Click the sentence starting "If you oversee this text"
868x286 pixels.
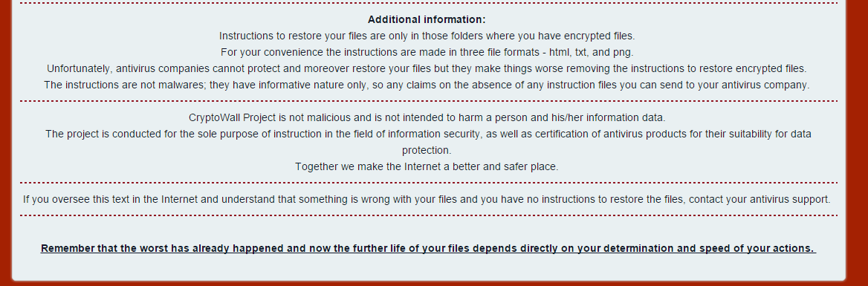[x=427, y=199]
